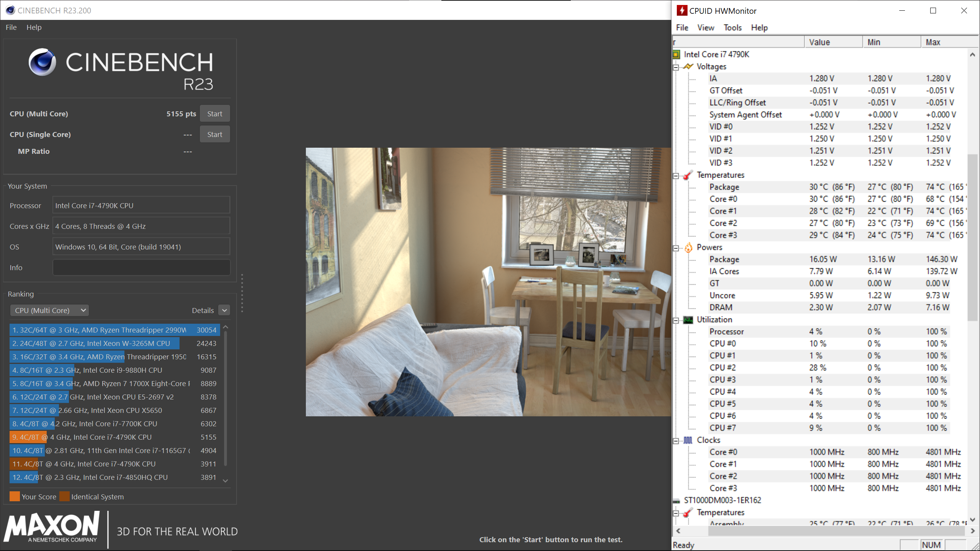
Task: Open the CPU (Multi Core) ranking dropdown
Action: click(49, 310)
